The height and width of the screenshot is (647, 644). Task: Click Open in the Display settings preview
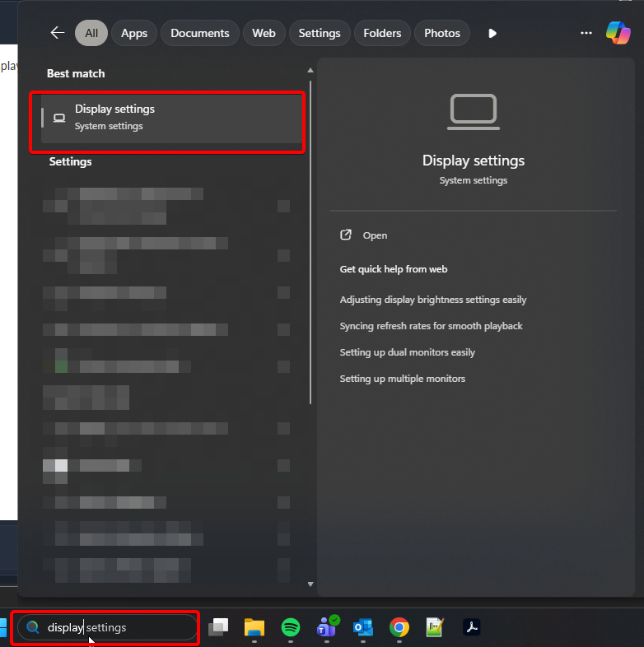[x=375, y=235]
